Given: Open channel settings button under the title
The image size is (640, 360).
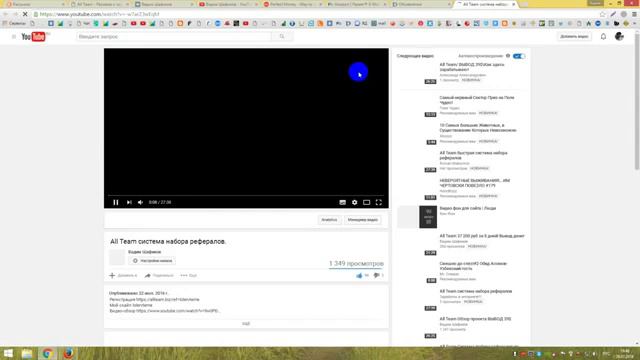Looking at the screenshot, I should pyautogui.click(x=152, y=261).
